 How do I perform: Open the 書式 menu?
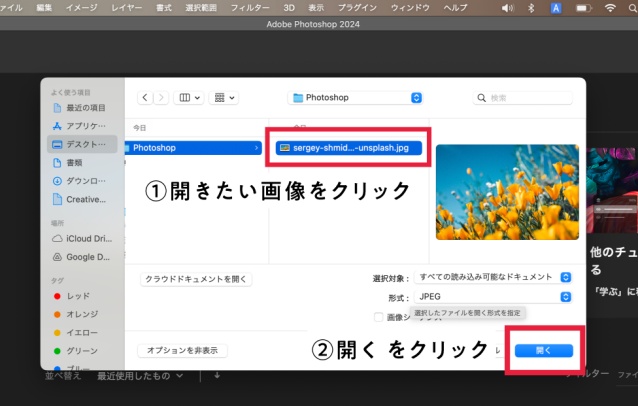click(164, 7)
